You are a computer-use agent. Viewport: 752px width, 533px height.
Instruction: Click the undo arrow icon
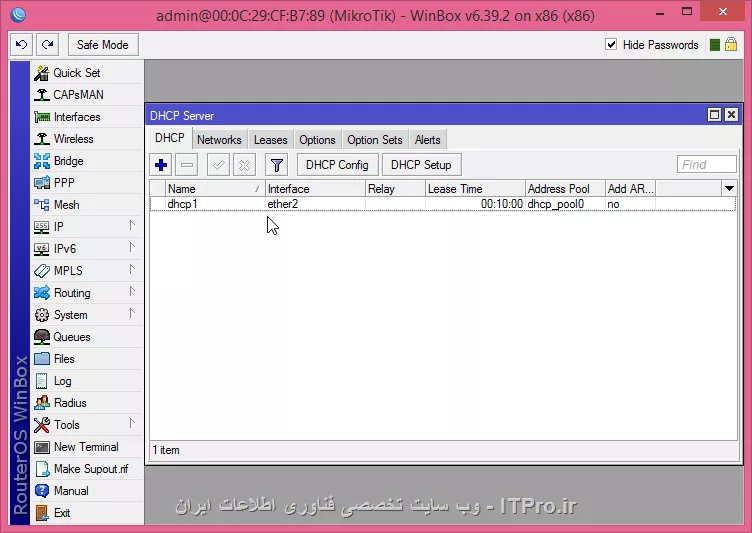pyautogui.click(x=21, y=44)
